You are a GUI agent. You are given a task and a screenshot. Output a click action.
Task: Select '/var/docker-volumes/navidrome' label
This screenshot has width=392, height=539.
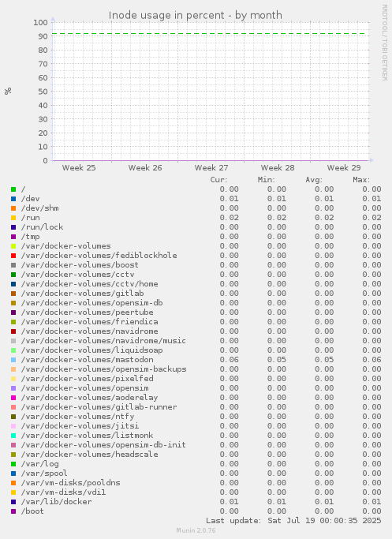(90, 331)
